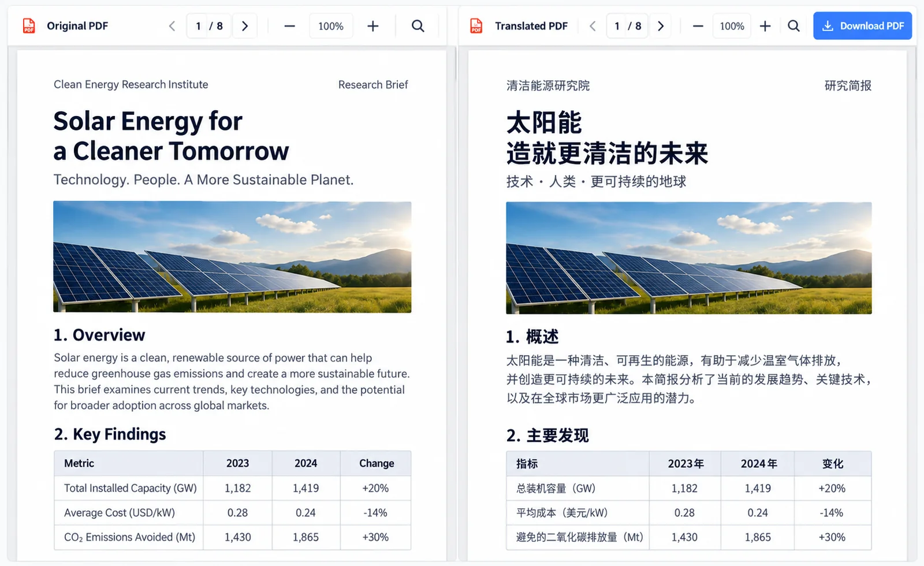Click the Translated PDF file icon
Viewport: 924px width, 566px height.
point(476,26)
